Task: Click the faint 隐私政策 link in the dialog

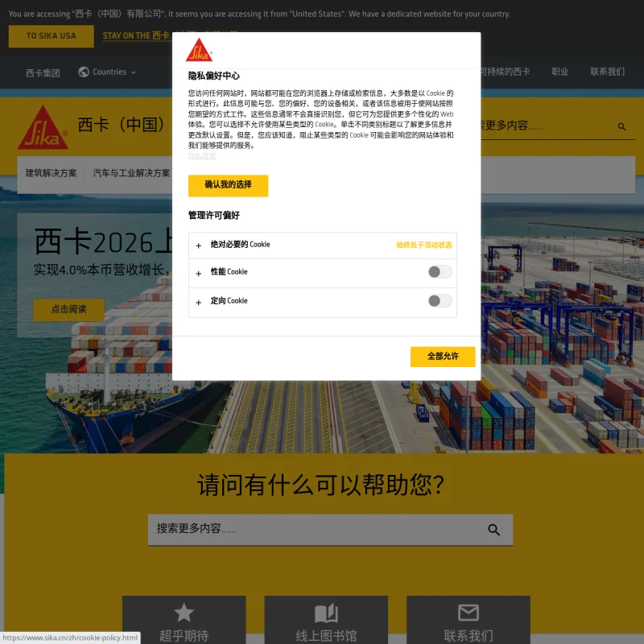Action: point(202,155)
